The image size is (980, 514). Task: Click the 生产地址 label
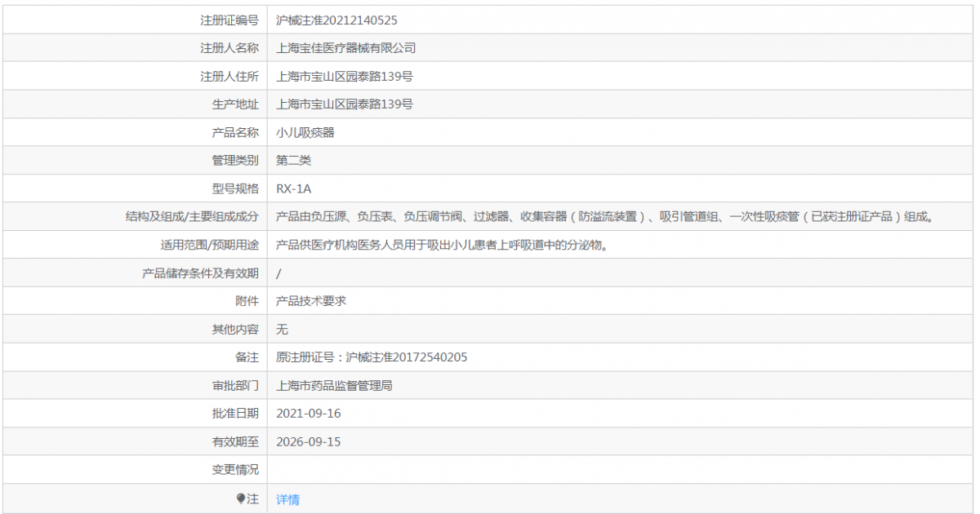point(235,104)
